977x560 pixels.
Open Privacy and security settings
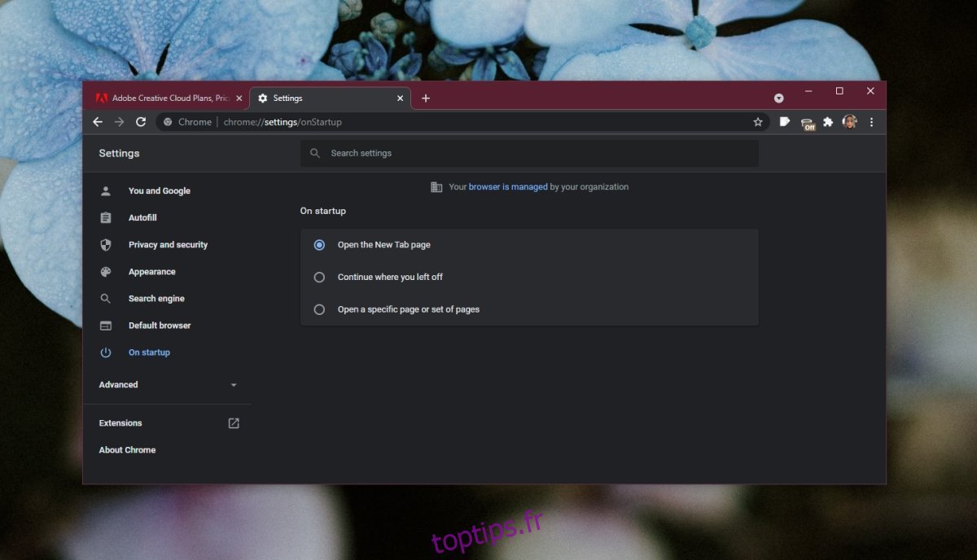168,245
